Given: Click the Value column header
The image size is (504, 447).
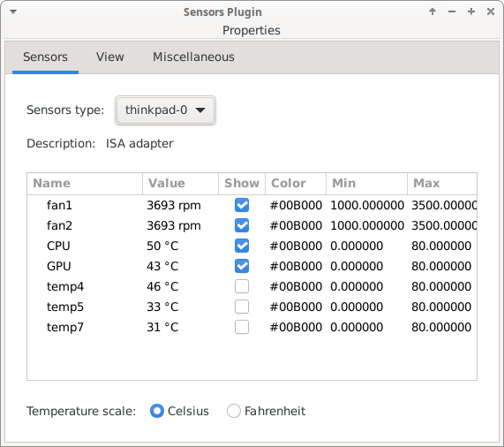Looking at the screenshot, I should coord(180,183).
